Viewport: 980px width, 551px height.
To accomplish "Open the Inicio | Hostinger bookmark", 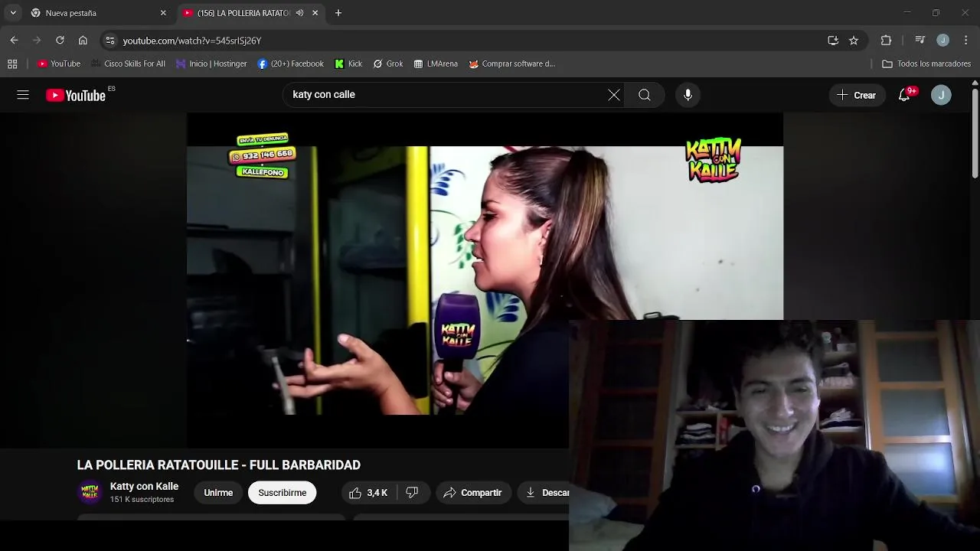I will point(211,64).
